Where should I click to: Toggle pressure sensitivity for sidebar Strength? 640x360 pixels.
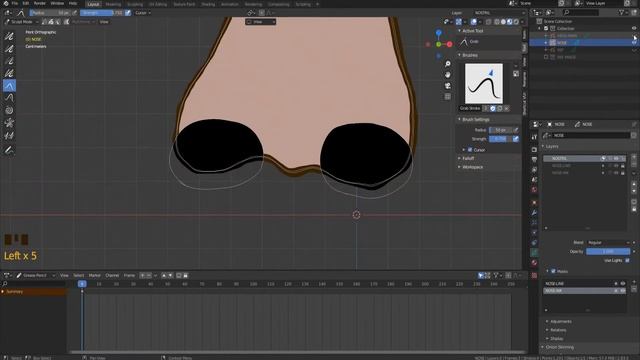pos(516,139)
